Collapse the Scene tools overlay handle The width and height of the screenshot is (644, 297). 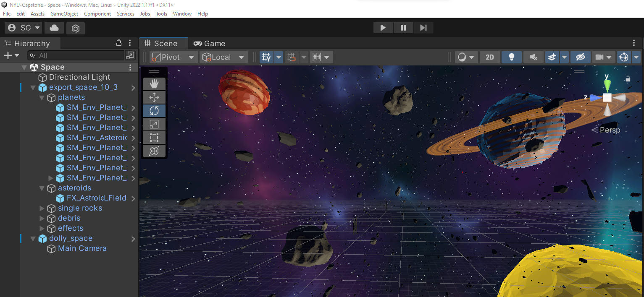click(154, 72)
